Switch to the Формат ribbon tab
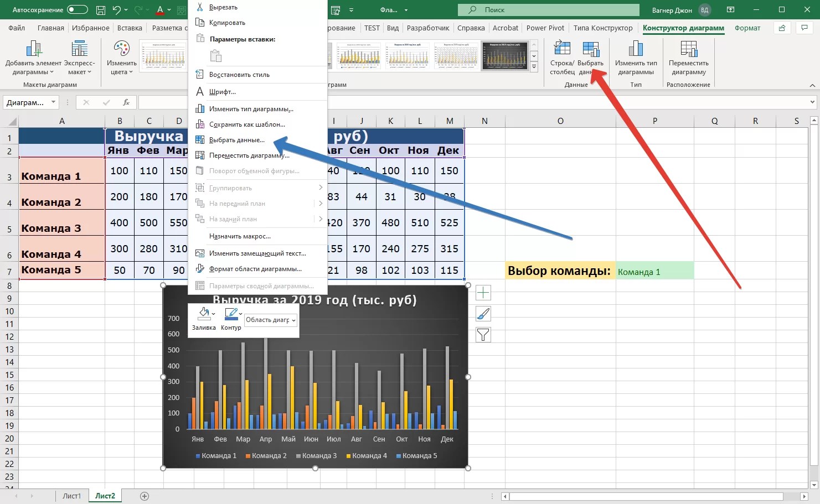The width and height of the screenshot is (820, 504). [747, 28]
